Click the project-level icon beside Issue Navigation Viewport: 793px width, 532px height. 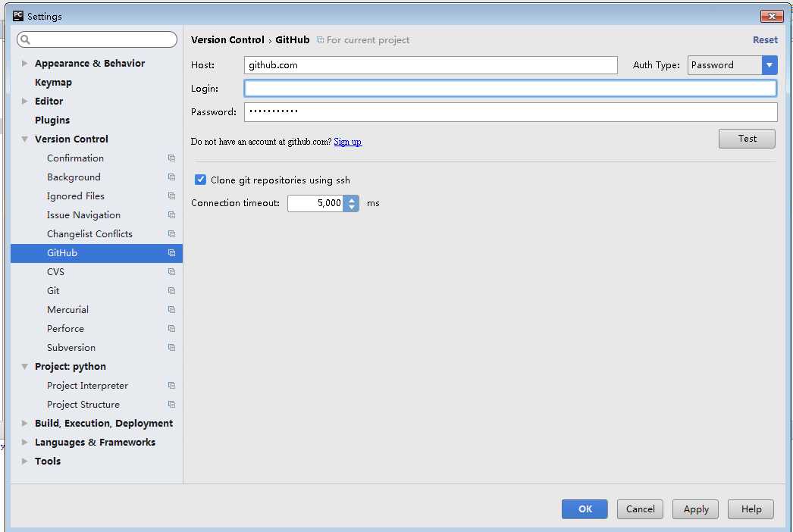point(171,215)
